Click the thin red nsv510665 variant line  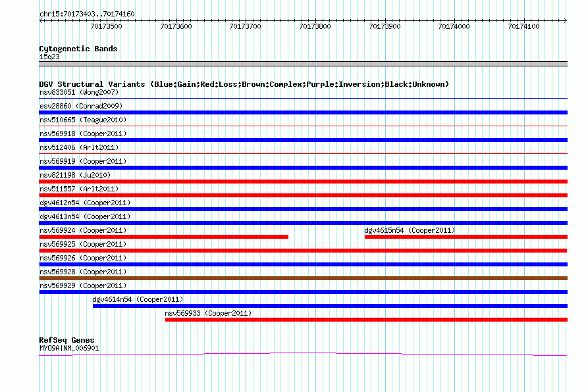pyautogui.click(x=303, y=126)
